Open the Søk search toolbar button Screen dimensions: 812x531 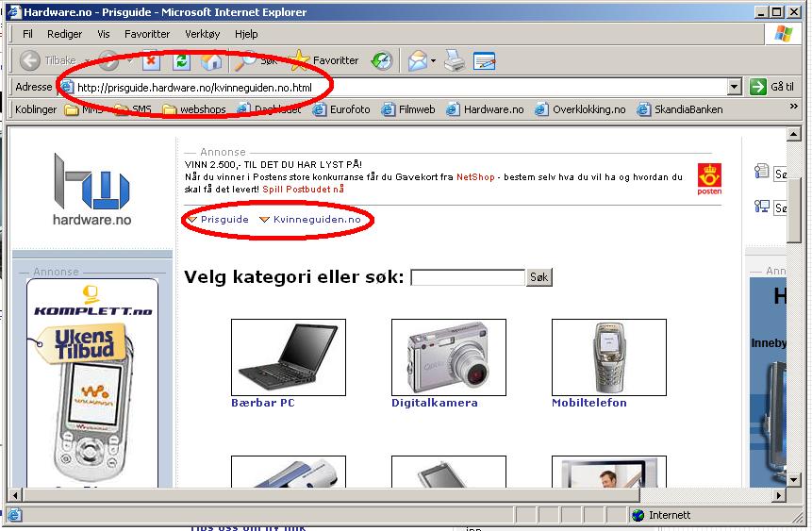257,60
